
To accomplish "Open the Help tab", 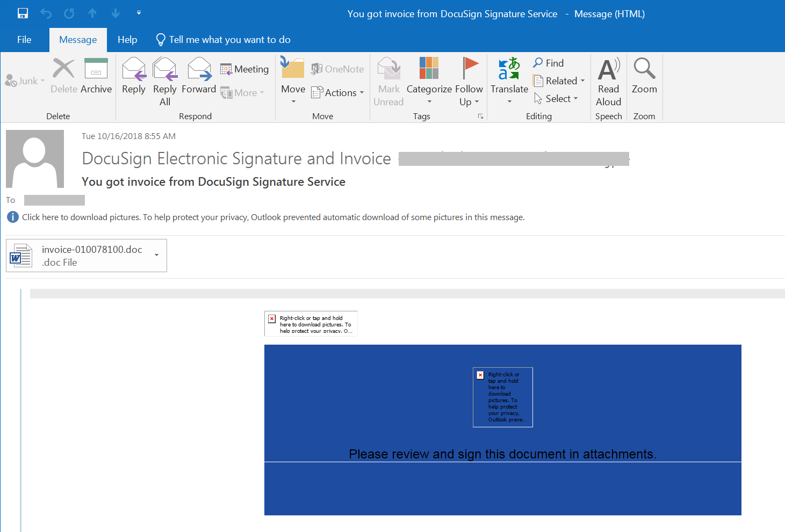I will pos(127,40).
